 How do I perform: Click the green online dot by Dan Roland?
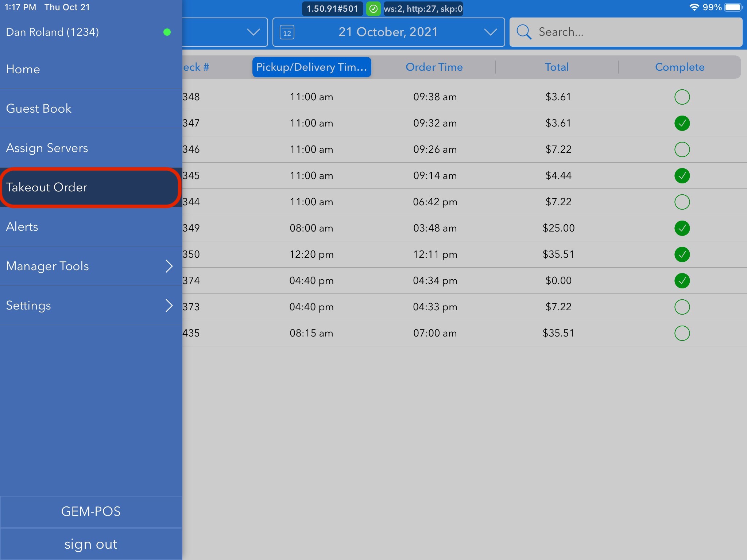[167, 32]
